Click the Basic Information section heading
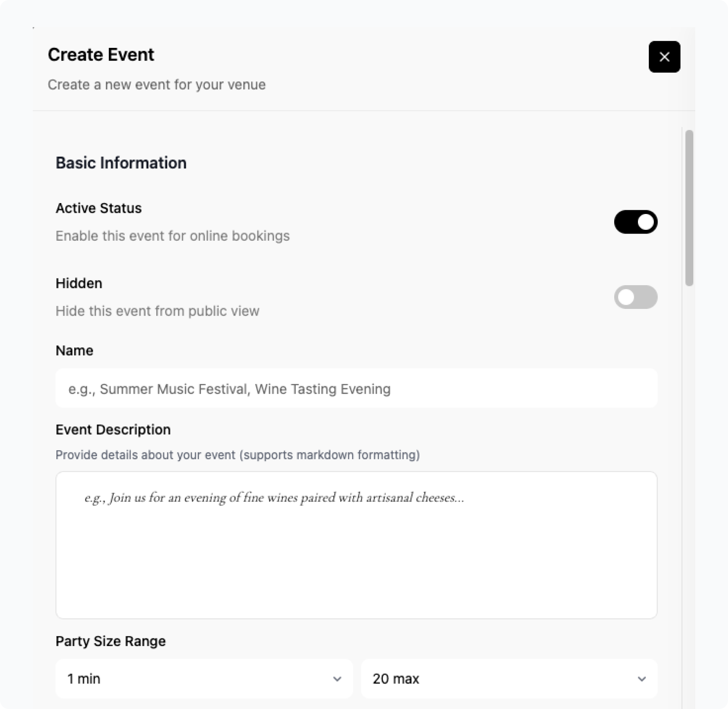Image resolution: width=728 pixels, height=709 pixels. point(121,163)
